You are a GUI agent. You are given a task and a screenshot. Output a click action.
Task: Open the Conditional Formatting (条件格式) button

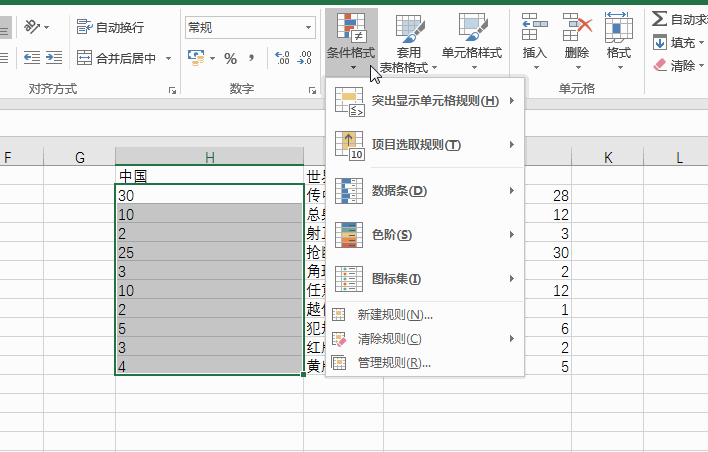point(351,42)
